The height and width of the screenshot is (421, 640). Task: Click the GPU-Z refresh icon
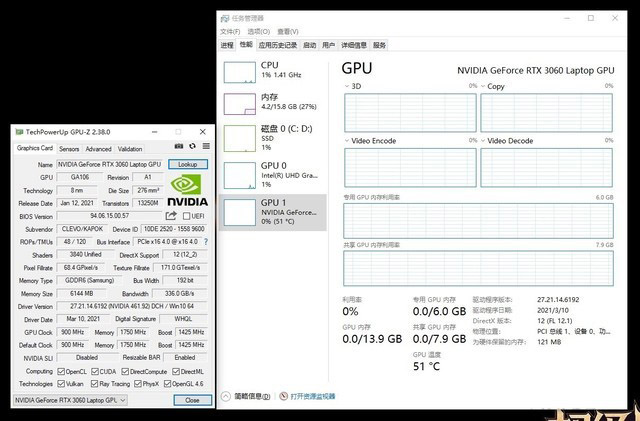192,146
